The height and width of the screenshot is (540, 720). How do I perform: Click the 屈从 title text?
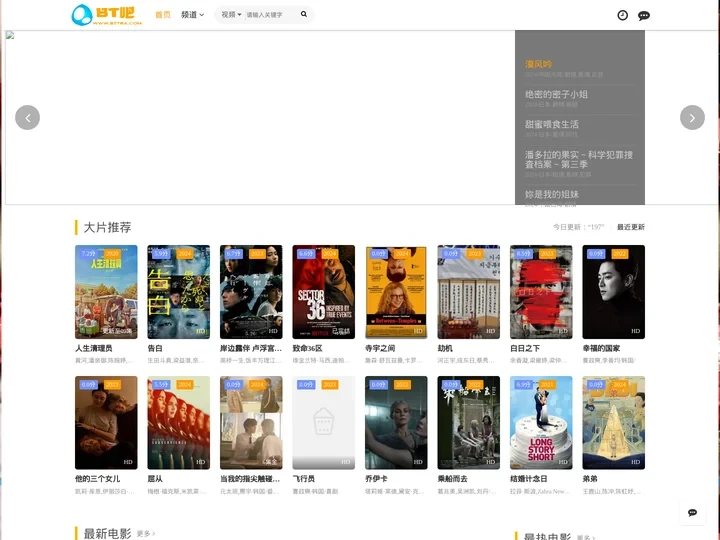click(x=155, y=478)
